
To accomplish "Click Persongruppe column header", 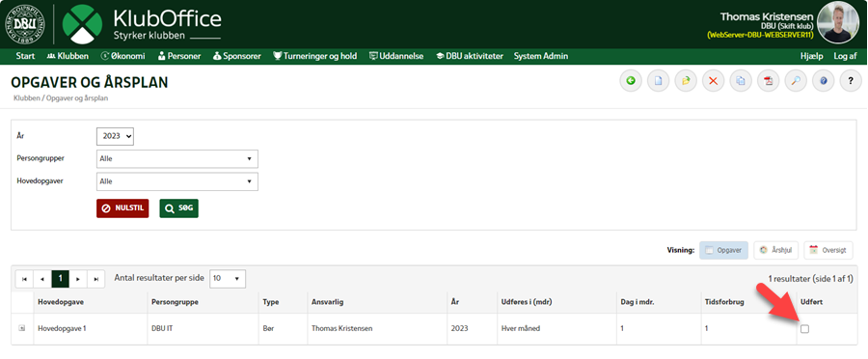I will tap(175, 302).
